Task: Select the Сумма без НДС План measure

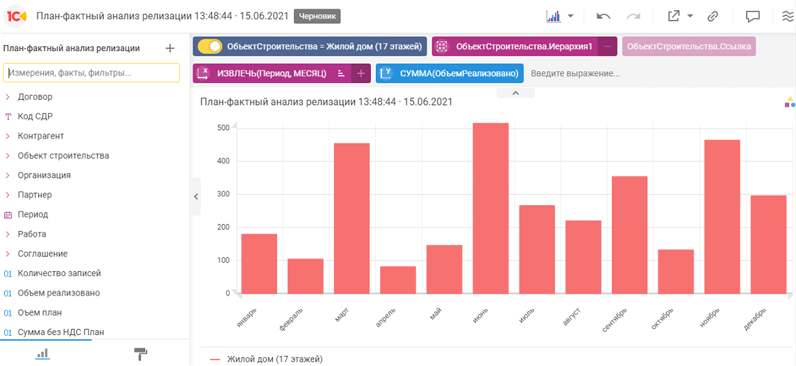Action: tap(60, 332)
